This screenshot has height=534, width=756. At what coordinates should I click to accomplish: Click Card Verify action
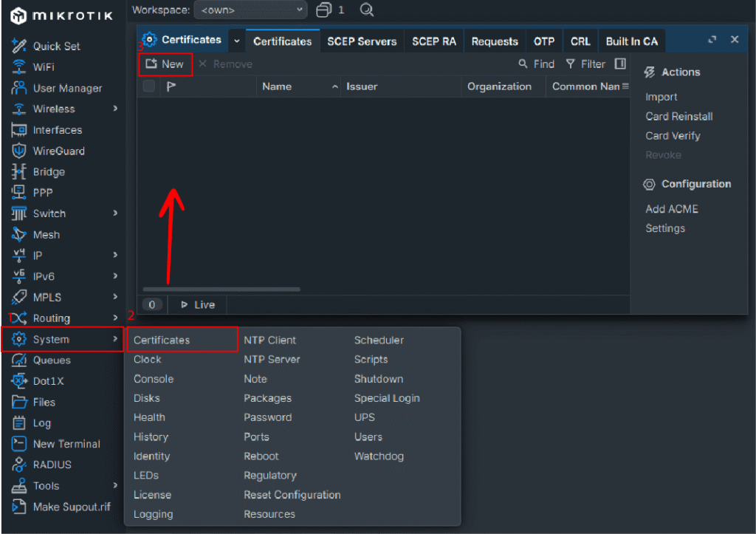coord(673,136)
